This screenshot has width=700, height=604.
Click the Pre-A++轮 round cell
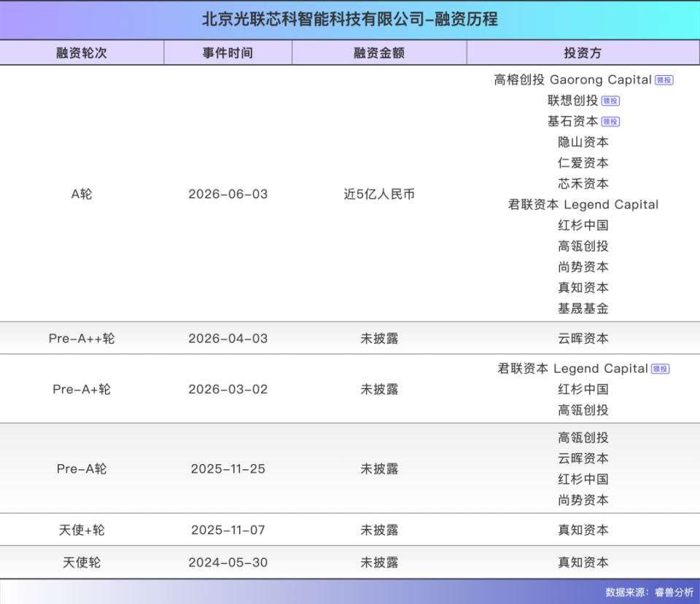[82, 339]
